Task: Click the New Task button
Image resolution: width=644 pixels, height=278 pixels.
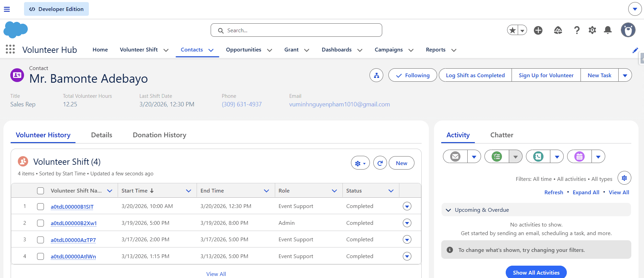Action: pyautogui.click(x=599, y=75)
